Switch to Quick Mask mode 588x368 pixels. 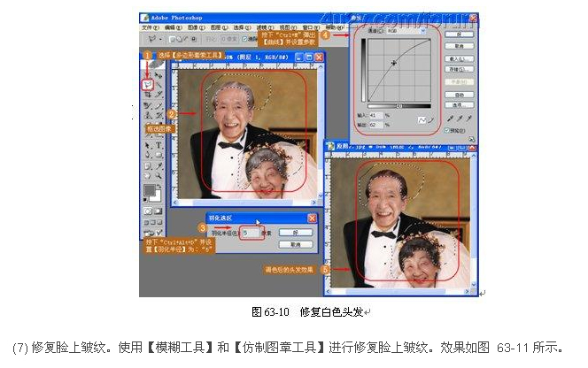pyautogui.click(x=159, y=211)
